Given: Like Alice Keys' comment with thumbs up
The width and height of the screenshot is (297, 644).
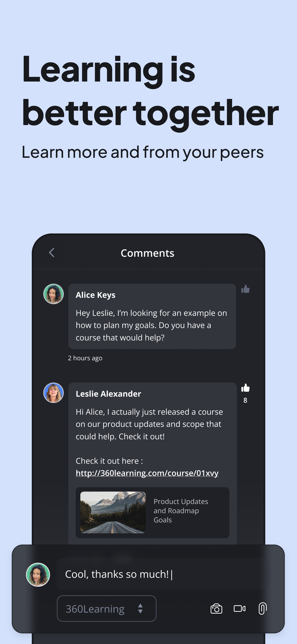Looking at the screenshot, I should 245,289.
